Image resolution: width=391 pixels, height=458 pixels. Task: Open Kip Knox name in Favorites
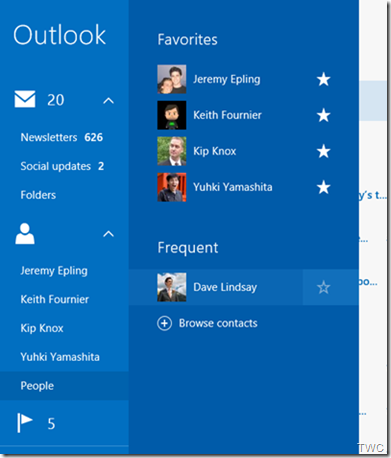point(215,151)
